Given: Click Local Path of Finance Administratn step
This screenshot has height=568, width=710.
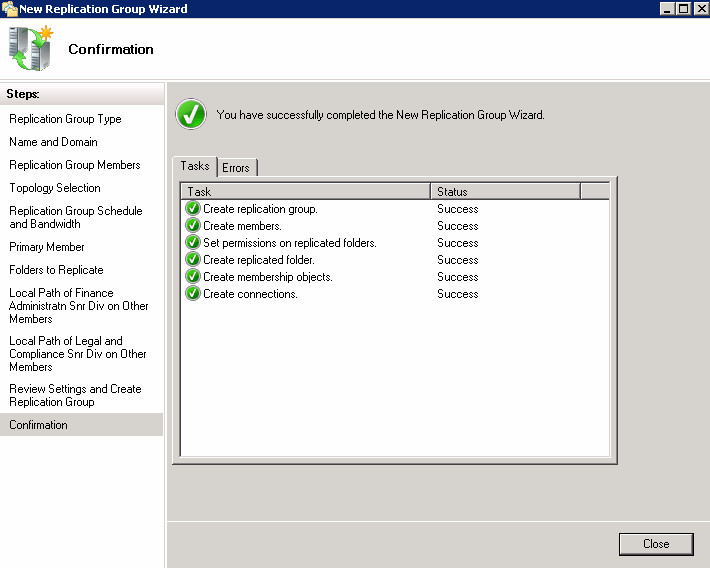Looking at the screenshot, I should (79, 306).
